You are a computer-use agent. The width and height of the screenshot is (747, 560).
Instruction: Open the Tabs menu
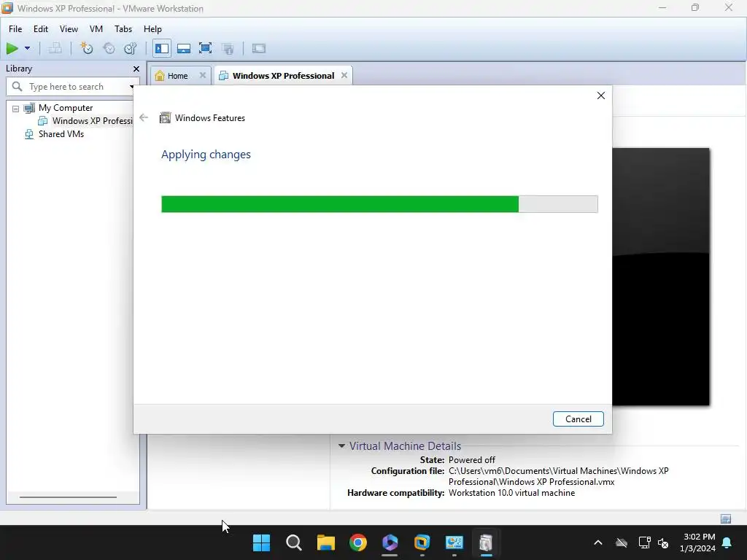pos(123,29)
